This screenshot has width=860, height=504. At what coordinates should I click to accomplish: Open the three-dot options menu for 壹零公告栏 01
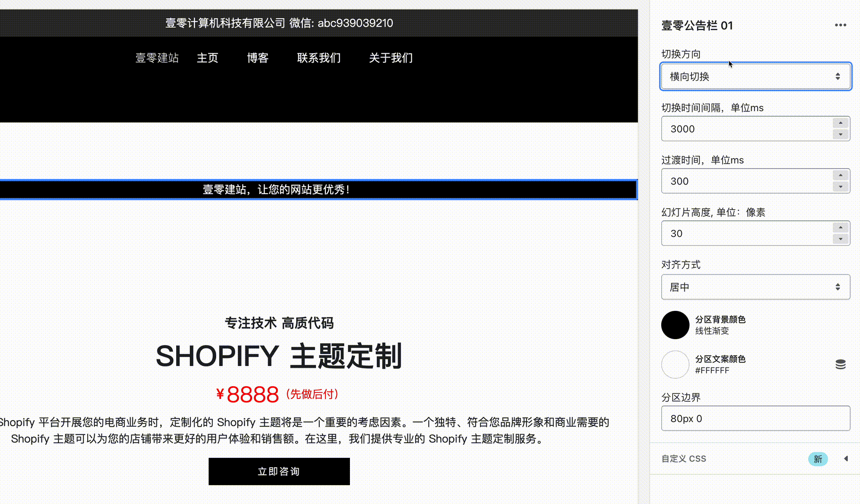[841, 25]
